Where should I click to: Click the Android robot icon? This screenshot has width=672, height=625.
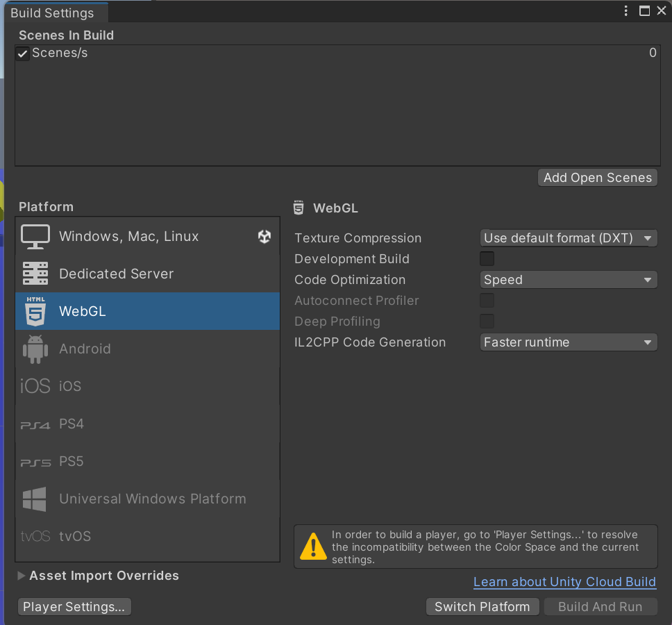pos(35,349)
